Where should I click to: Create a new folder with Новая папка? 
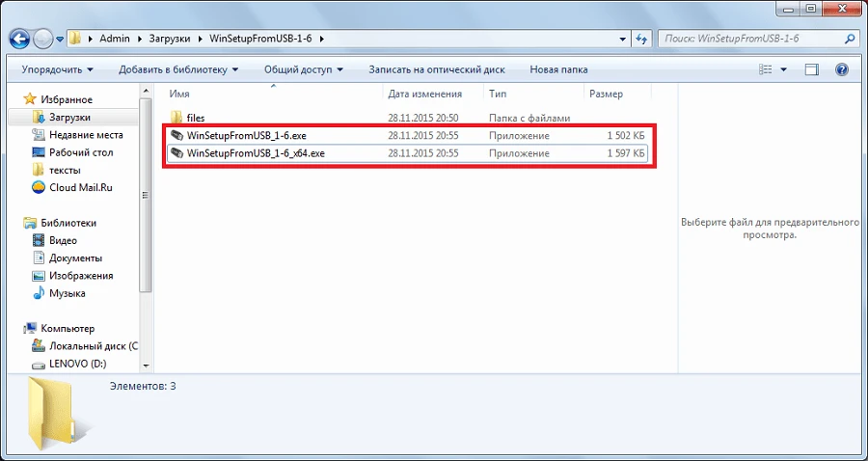click(558, 69)
